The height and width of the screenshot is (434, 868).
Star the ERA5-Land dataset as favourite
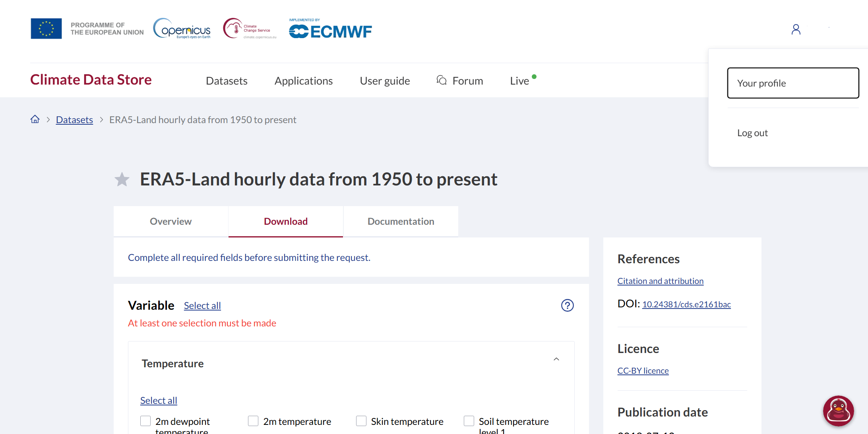pyautogui.click(x=122, y=179)
